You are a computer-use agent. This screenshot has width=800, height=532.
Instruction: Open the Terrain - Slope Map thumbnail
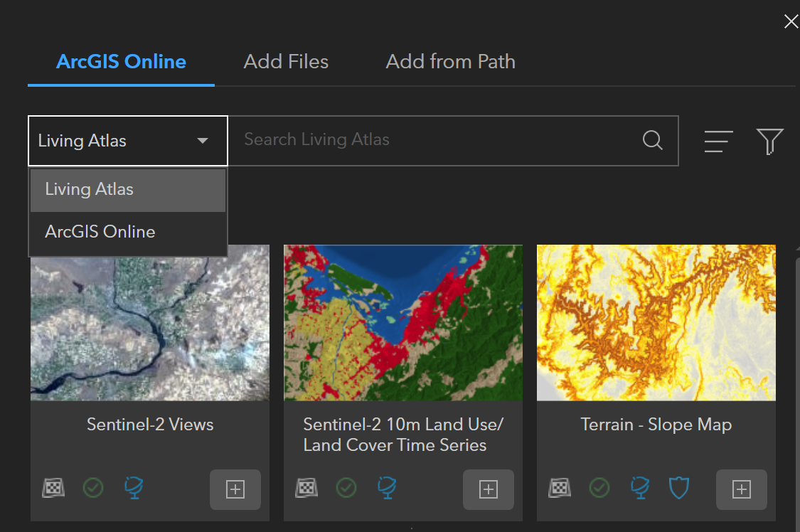click(x=656, y=323)
